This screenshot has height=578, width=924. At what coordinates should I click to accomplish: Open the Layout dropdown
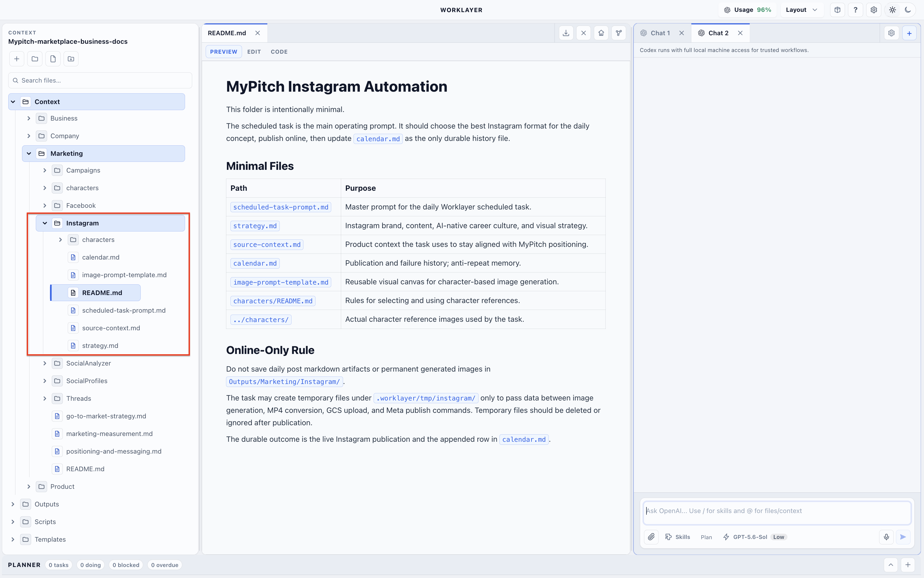pyautogui.click(x=801, y=10)
